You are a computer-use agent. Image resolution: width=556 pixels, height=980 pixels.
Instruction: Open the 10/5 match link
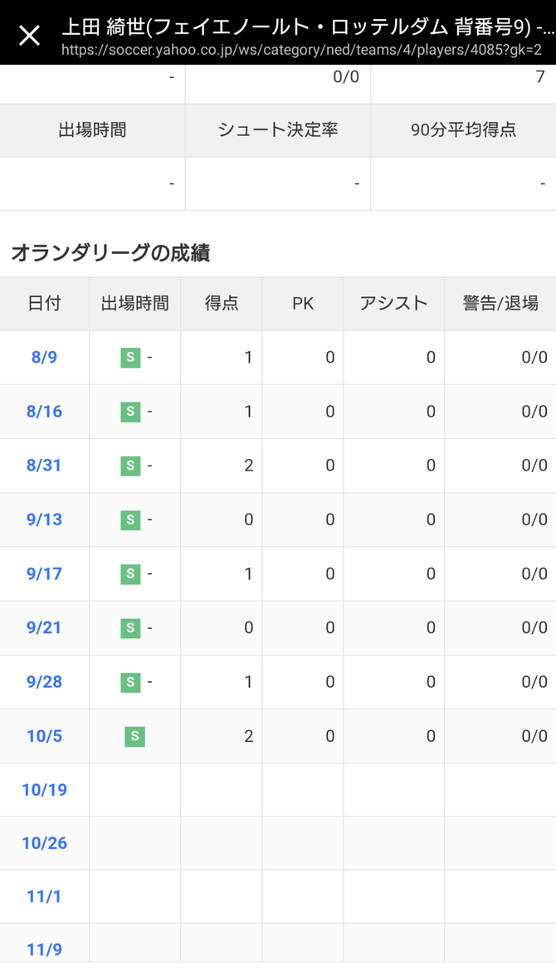pos(44,736)
